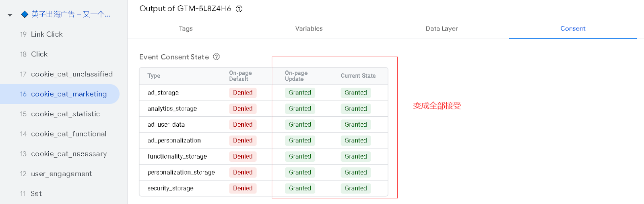
Task: Click Current State Granted badge for security_storage
Action: click(356, 188)
